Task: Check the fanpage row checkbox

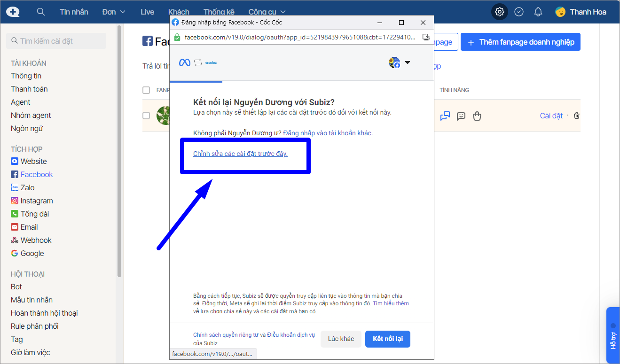Action: coord(146,116)
